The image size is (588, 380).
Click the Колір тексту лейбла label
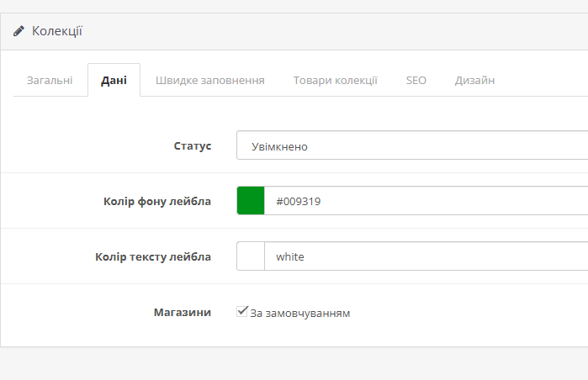pos(153,256)
